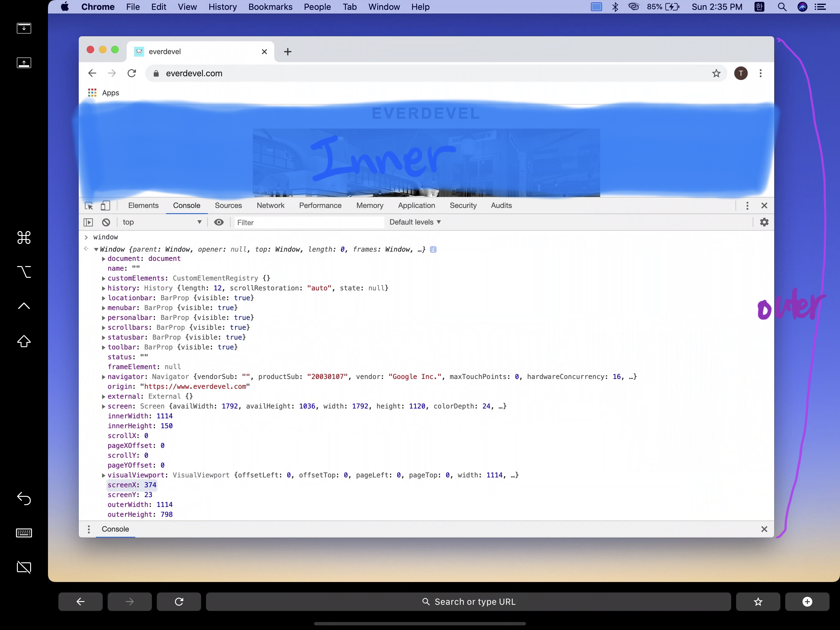Select the Sources panel tab
840x630 pixels.
point(228,205)
